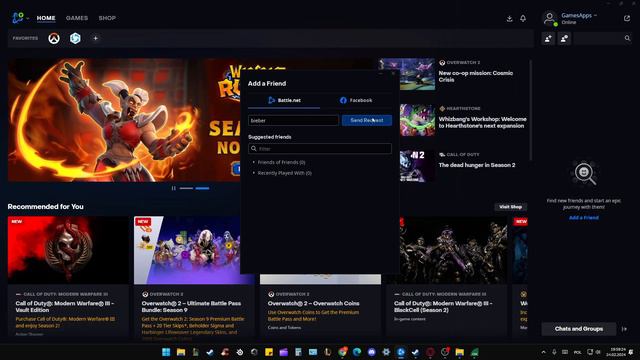Select the second carousel slide indicator
This screenshot has width=640, height=360.
[202, 188]
